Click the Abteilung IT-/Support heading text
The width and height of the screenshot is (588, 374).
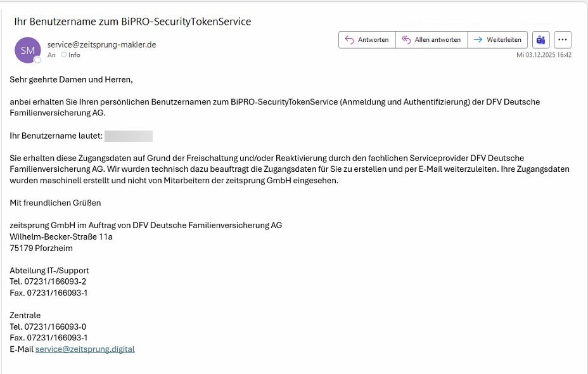[49, 270]
